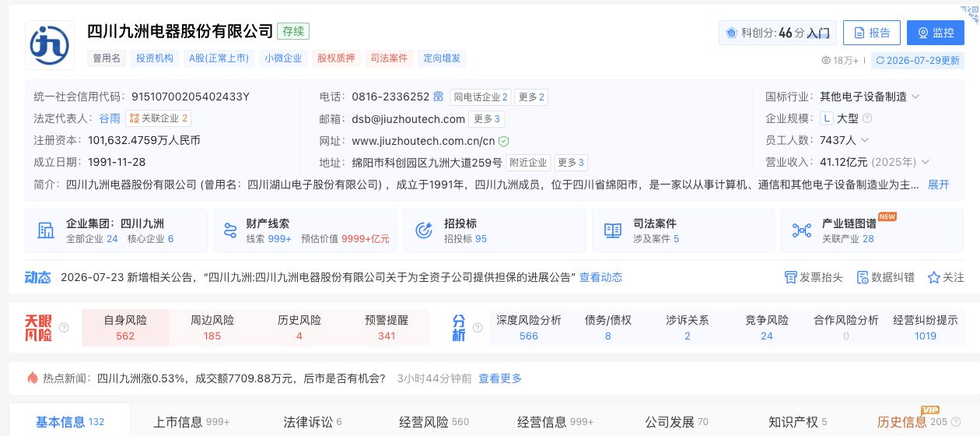Click the A股(正常上市) tag
This screenshot has height=436, width=980.
(x=219, y=58)
